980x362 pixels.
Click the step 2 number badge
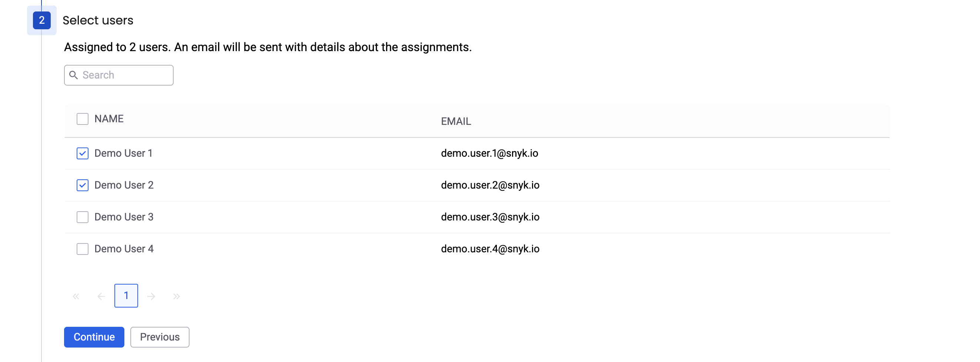(x=42, y=20)
